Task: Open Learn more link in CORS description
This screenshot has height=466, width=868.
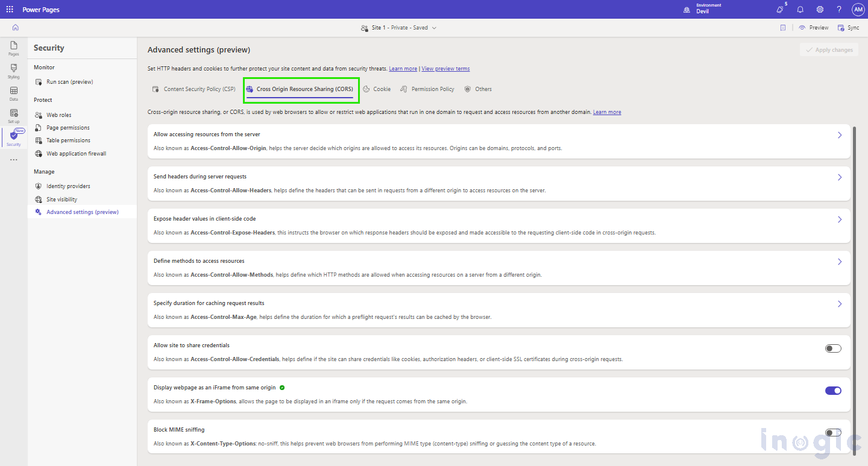Action: (607, 112)
